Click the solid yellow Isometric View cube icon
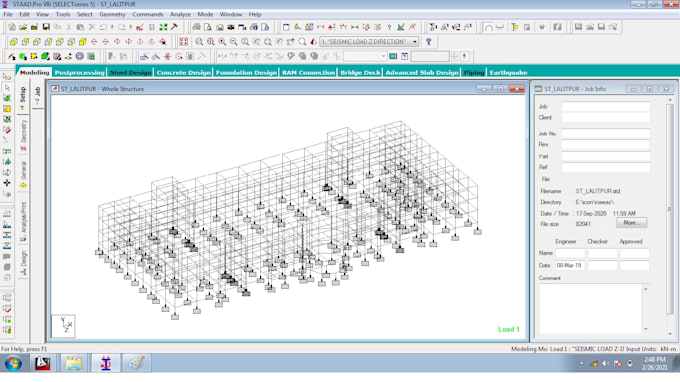The height and width of the screenshot is (382, 680). [x=82, y=42]
